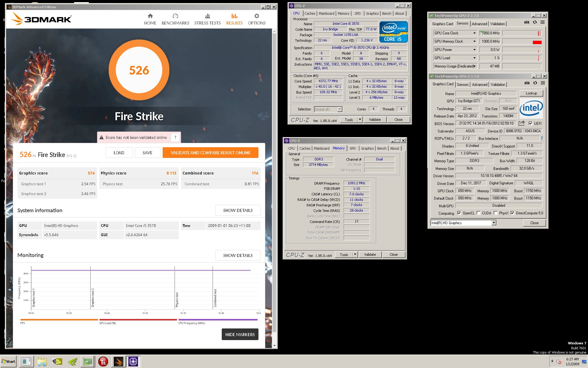
Task: Open the OPTIONS gear in 3DMark
Action: click(257, 19)
